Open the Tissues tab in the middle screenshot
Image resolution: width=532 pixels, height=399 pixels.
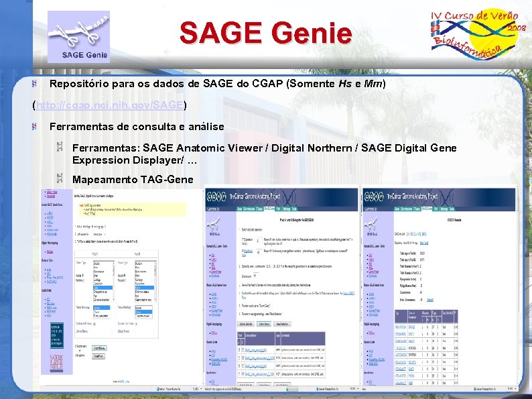tap(259, 209)
